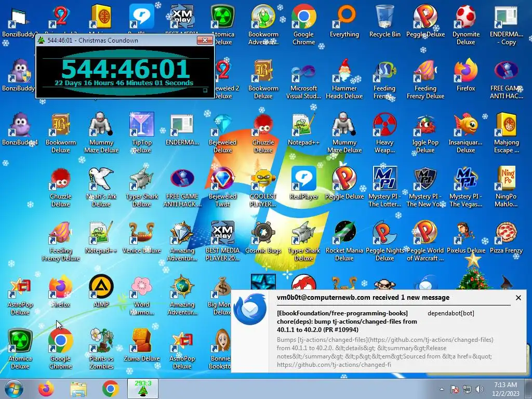Open NingPo MahJong shortcut
532x399 pixels.
pos(506,187)
